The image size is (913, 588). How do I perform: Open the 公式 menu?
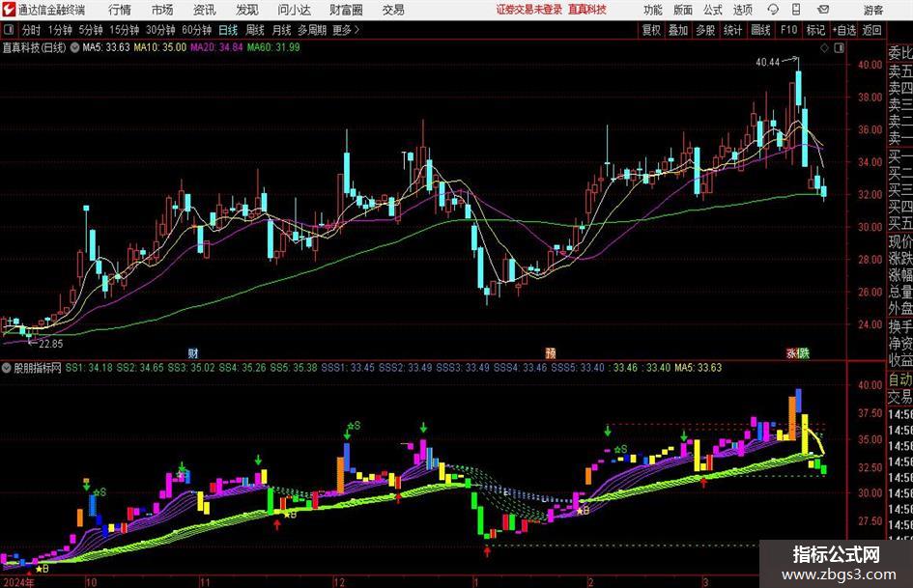pos(713,10)
